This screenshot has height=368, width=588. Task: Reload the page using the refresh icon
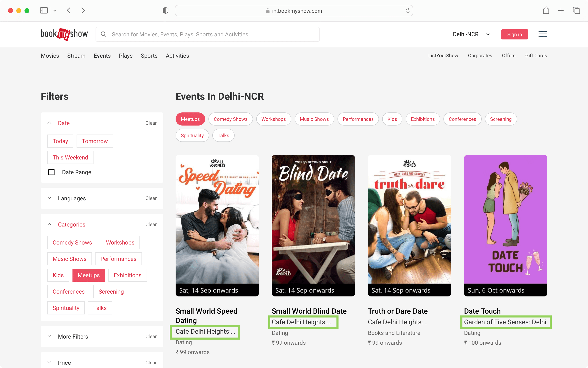[408, 10]
